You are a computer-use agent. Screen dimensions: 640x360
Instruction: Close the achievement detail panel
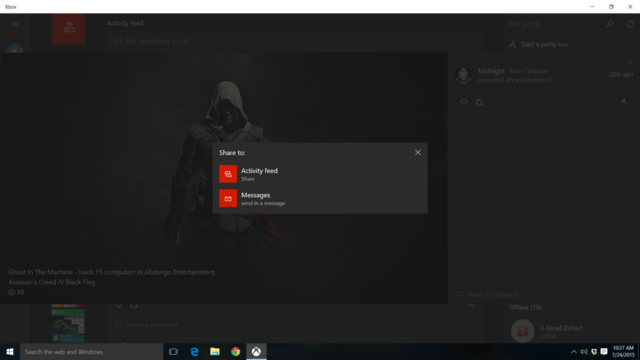pos(630,62)
